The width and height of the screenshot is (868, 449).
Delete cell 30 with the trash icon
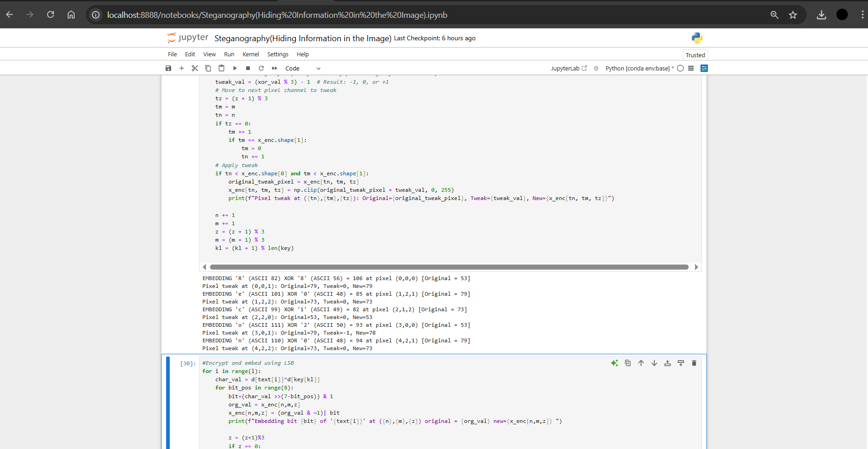coord(694,363)
